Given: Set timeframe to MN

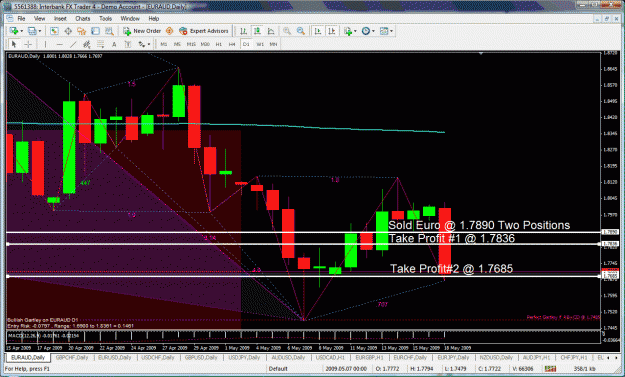Looking at the screenshot, I should click(x=273, y=44).
